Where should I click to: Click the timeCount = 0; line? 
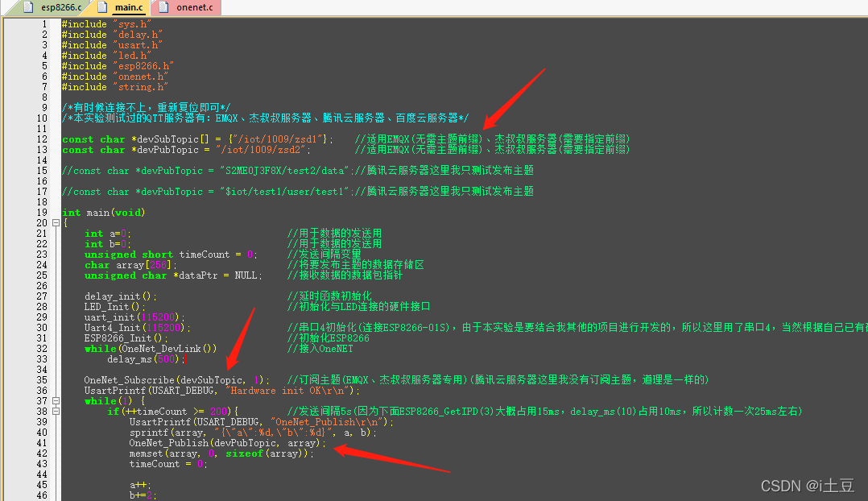pos(169,465)
